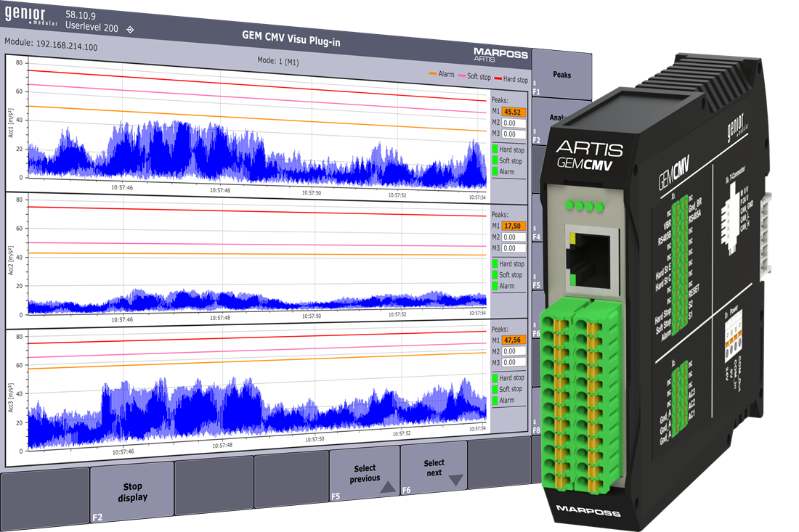This screenshot has width=799, height=532.
Task: Click the Module: 192.168.214.100 text
Action: [51, 44]
